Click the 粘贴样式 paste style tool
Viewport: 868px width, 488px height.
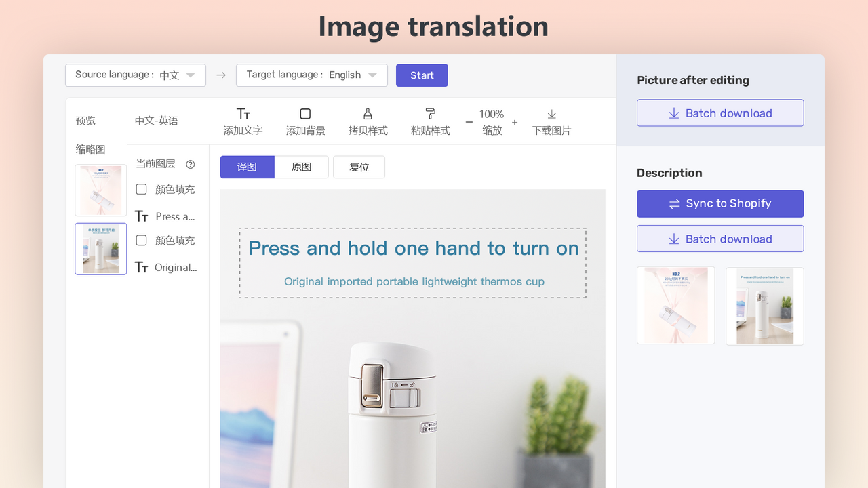click(430, 121)
